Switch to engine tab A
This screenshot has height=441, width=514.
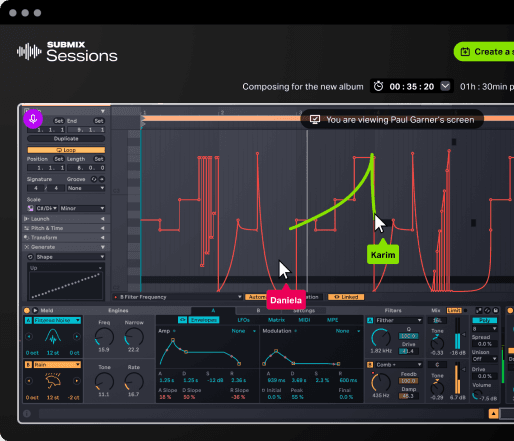(213, 311)
